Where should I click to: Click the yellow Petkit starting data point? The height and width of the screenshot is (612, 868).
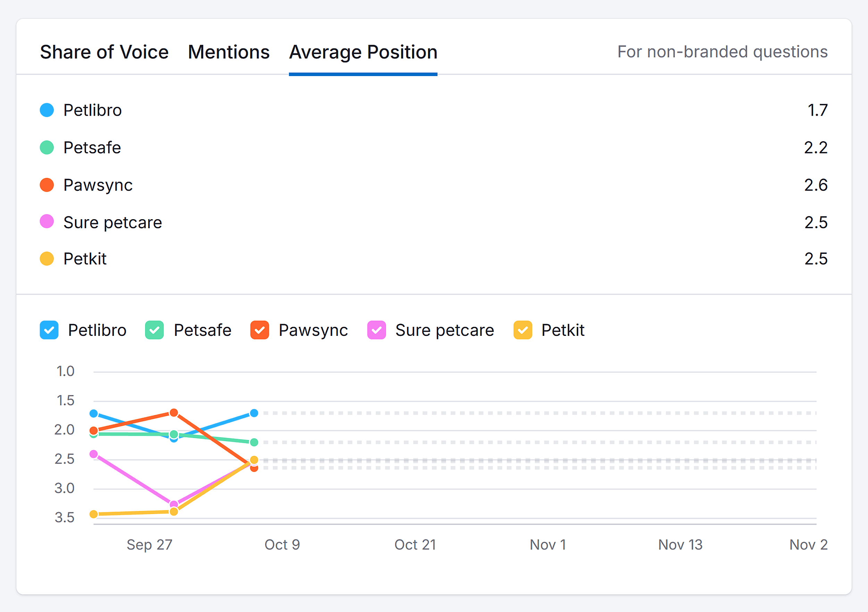[94, 513]
